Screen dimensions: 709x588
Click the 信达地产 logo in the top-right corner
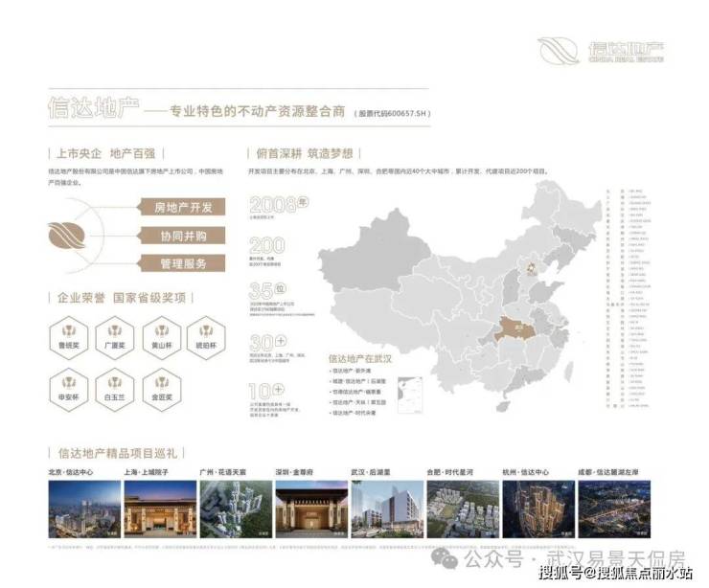[x=602, y=51]
